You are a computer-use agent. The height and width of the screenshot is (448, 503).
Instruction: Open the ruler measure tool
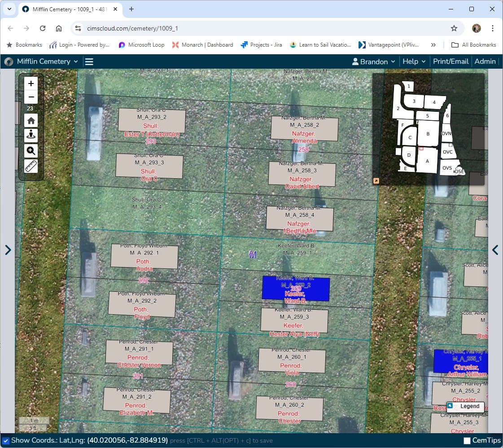point(31,167)
